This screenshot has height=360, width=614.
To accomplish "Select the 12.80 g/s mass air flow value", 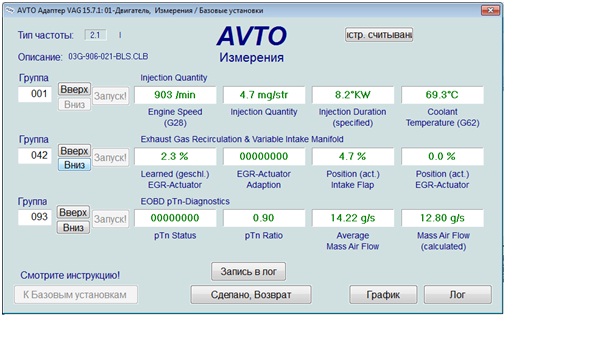I will click(442, 218).
